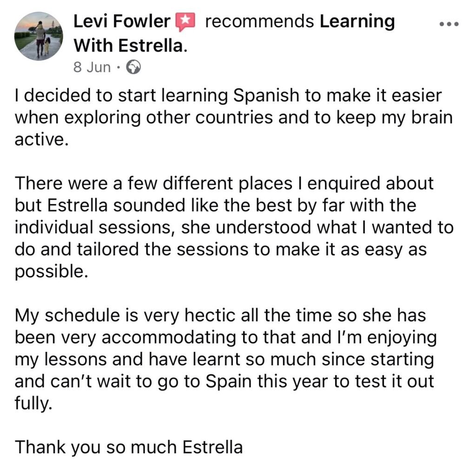Click the word "recommends" in the header
476x470 pixels.
[x=259, y=22]
